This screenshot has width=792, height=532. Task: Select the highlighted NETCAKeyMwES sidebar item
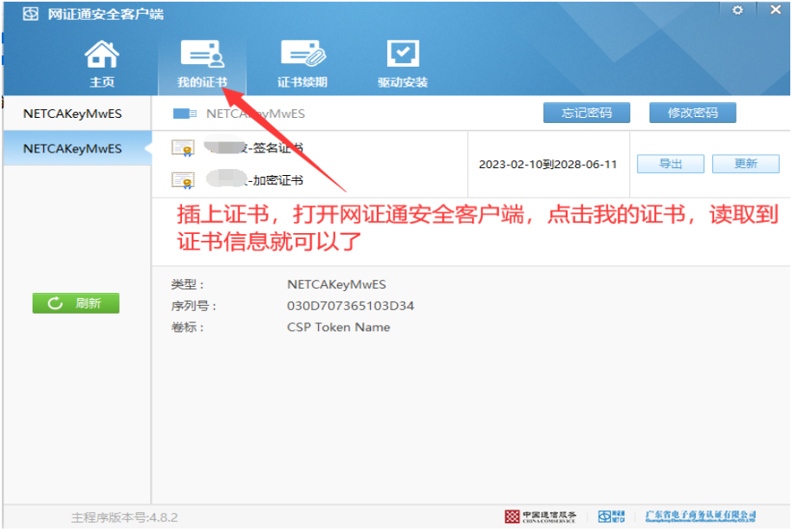[x=73, y=148]
